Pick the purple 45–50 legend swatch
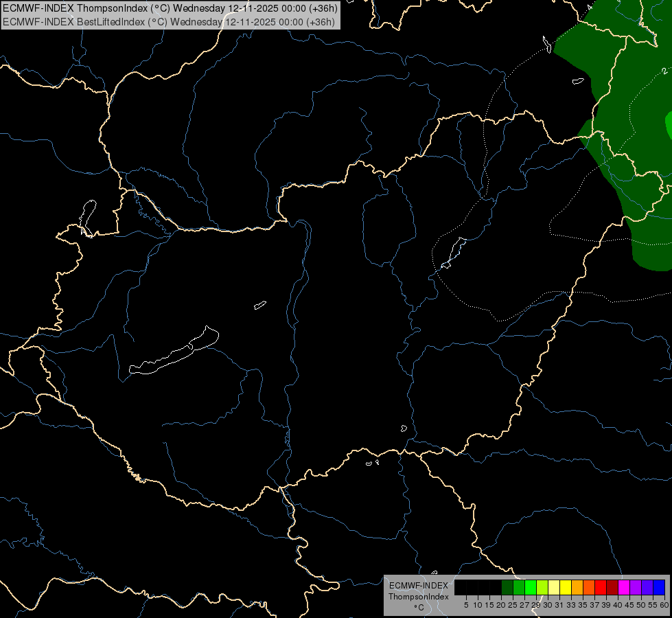This screenshot has height=618, width=672. pyautogui.click(x=636, y=587)
